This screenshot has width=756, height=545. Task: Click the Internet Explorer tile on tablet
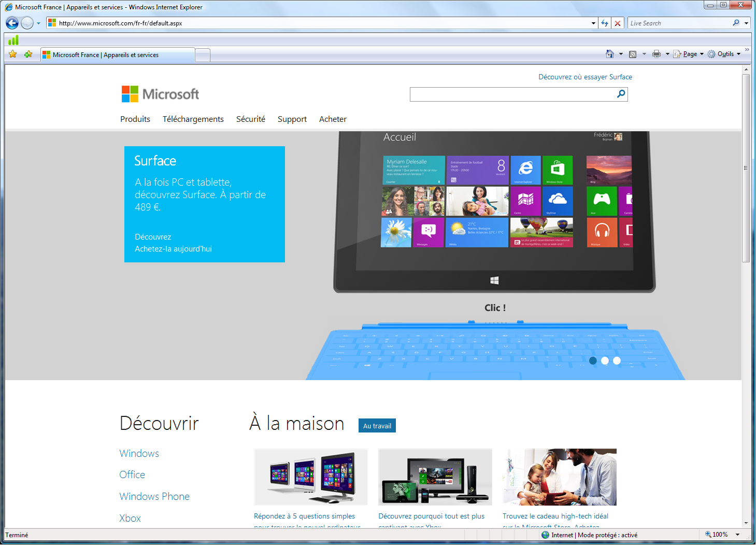[525, 170]
